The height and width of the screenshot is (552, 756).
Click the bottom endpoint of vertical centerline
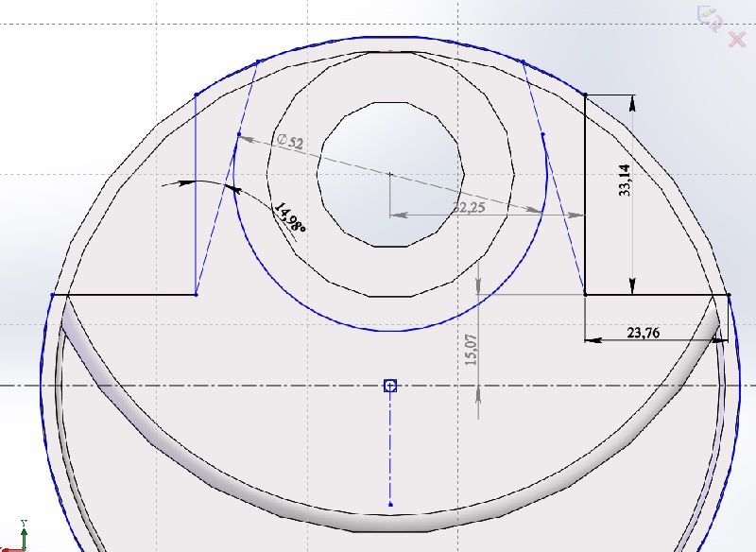(390, 505)
